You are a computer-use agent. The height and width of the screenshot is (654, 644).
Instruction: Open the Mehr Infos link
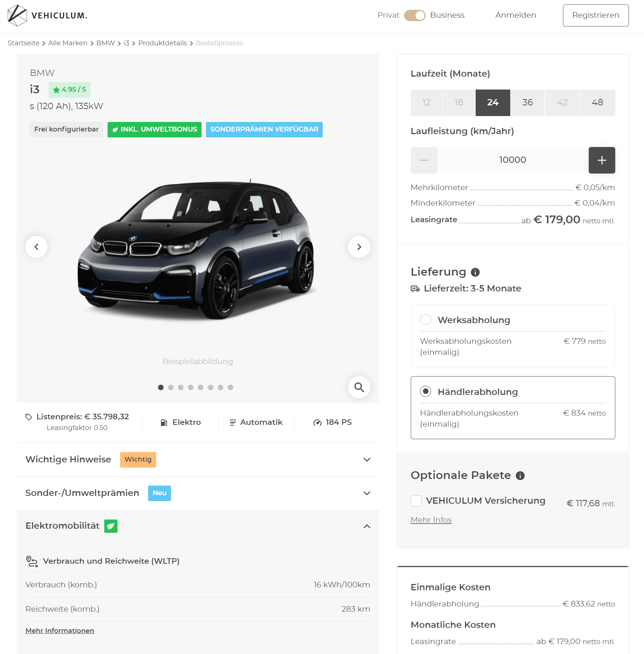(431, 520)
